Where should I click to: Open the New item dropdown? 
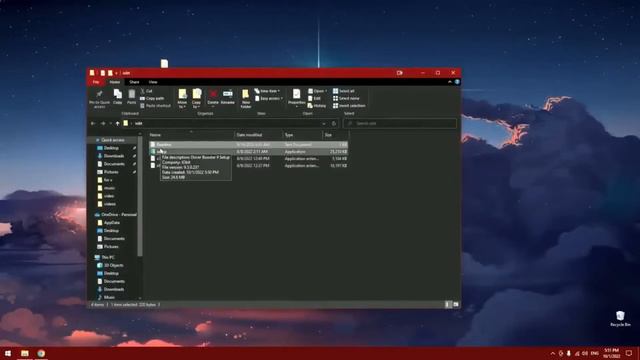(x=267, y=91)
